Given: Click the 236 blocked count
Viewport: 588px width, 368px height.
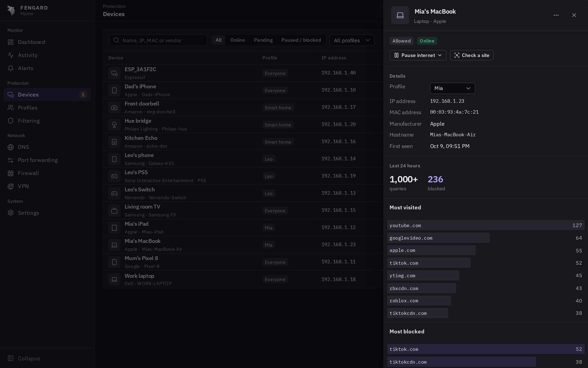Looking at the screenshot, I should click(x=435, y=179).
